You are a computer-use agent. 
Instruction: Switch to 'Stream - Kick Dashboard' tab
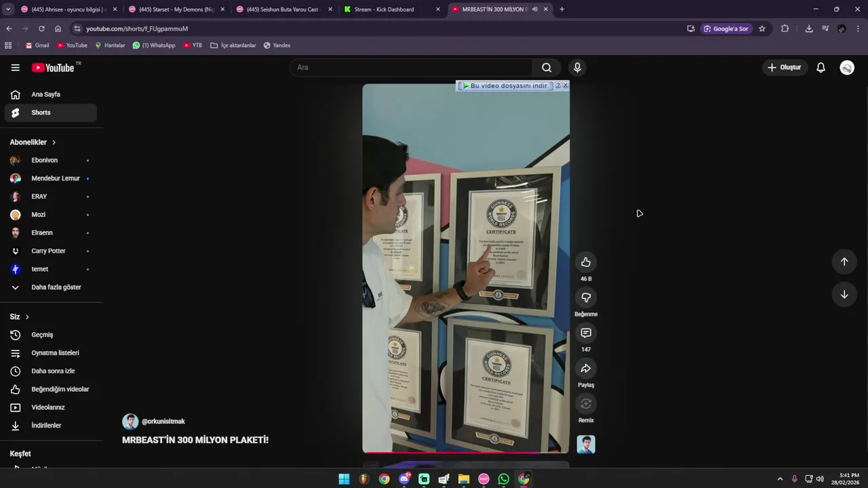[391, 9]
